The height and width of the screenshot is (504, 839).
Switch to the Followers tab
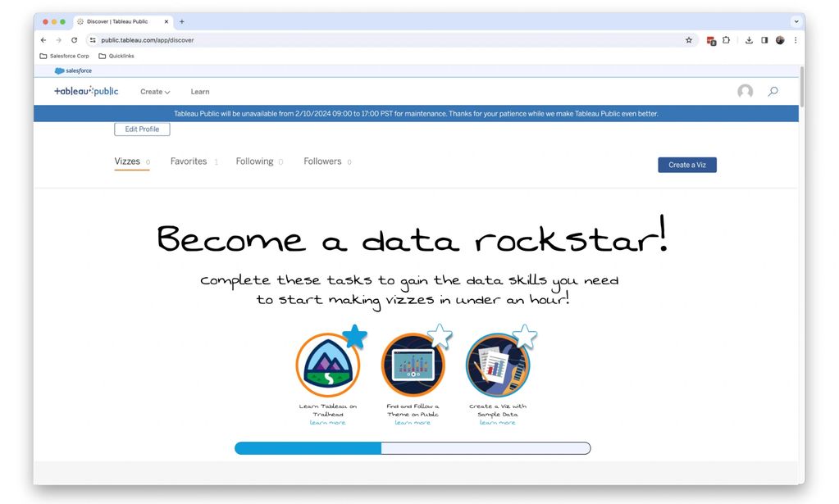point(322,161)
